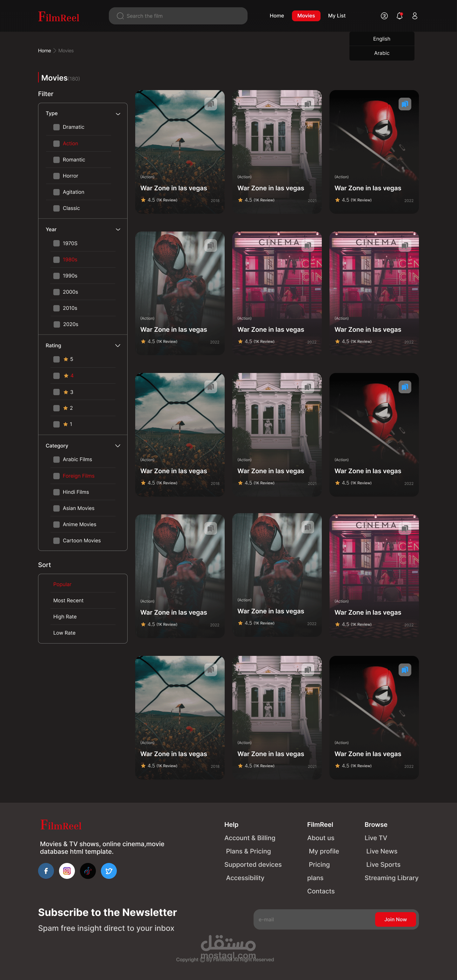457x980 pixels.
Task: Tick the 2020s year checkbox
Action: point(56,324)
